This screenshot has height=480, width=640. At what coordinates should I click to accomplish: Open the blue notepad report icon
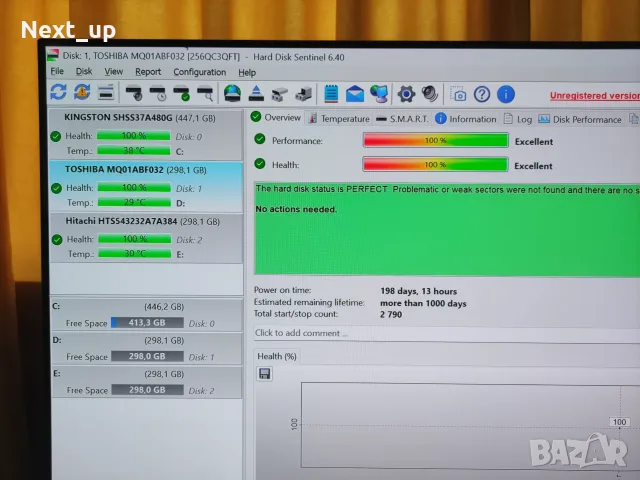click(x=331, y=94)
